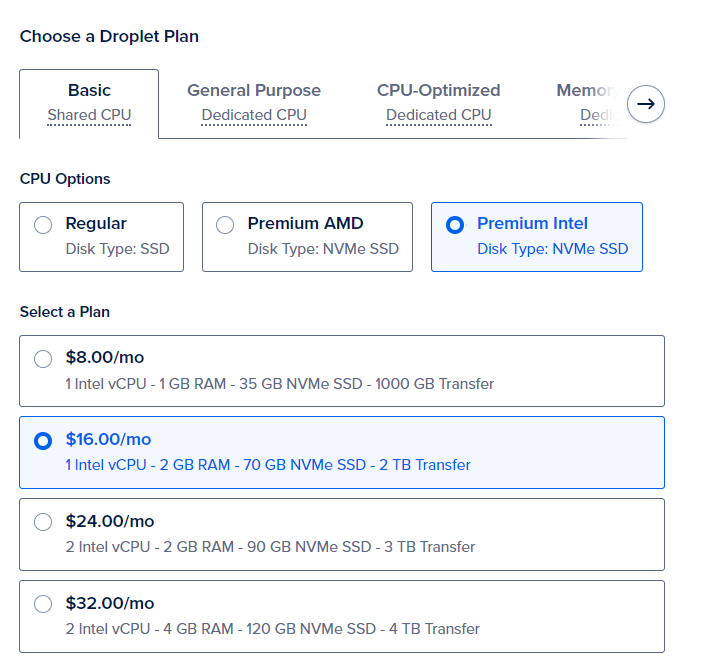Choose the Premium AMD radio button
The width and height of the screenshot is (706, 671).
pyautogui.click(x=225, y=225)
